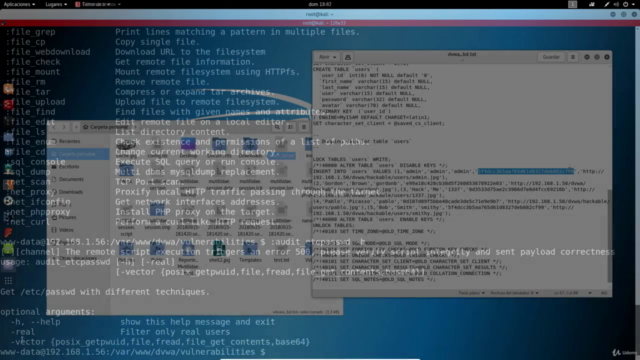Open the Aplicaciones menu in top bar
Viewport: 640px width, 360px height.
click(x=19, y=4)
